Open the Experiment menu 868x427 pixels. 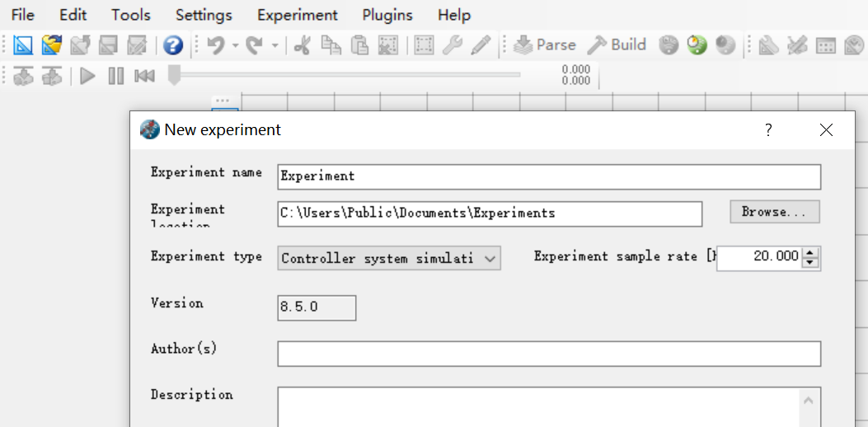(298, 15)
